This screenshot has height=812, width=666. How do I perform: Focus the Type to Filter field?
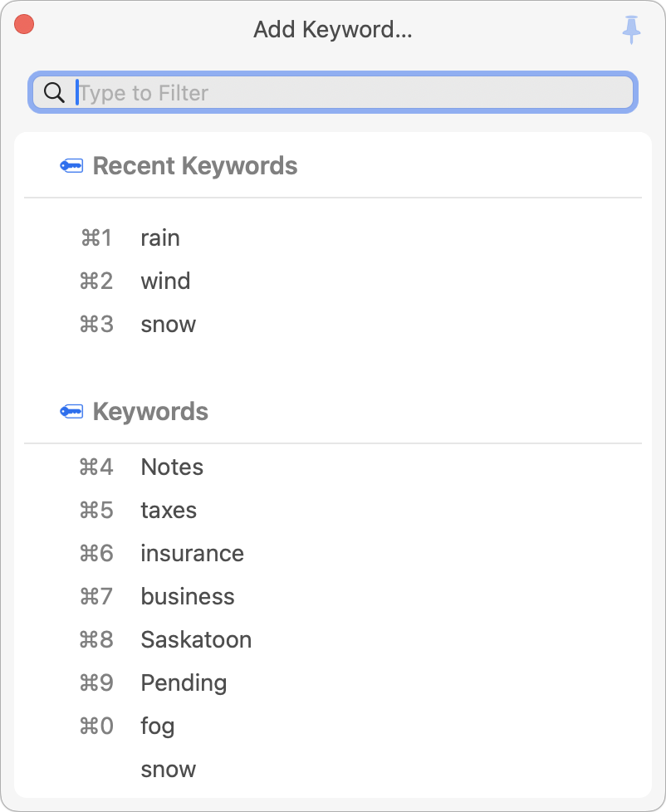click(x=349, y=93)
